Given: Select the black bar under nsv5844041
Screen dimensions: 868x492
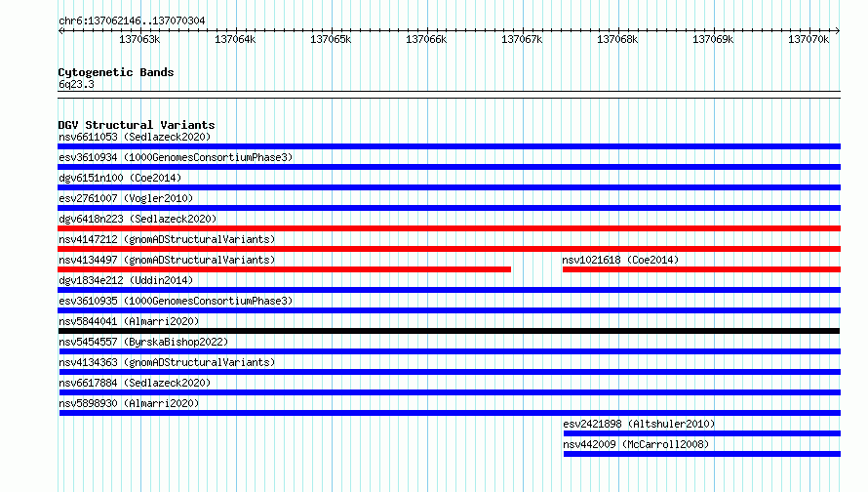Looking at the screenshot, I should pyautogui.click(x=449, y=331).
